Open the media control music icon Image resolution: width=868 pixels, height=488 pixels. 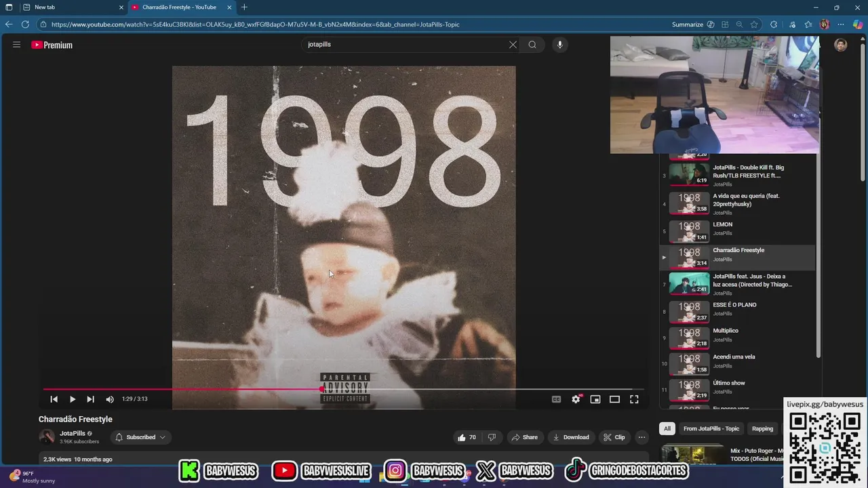coord(791,24)
